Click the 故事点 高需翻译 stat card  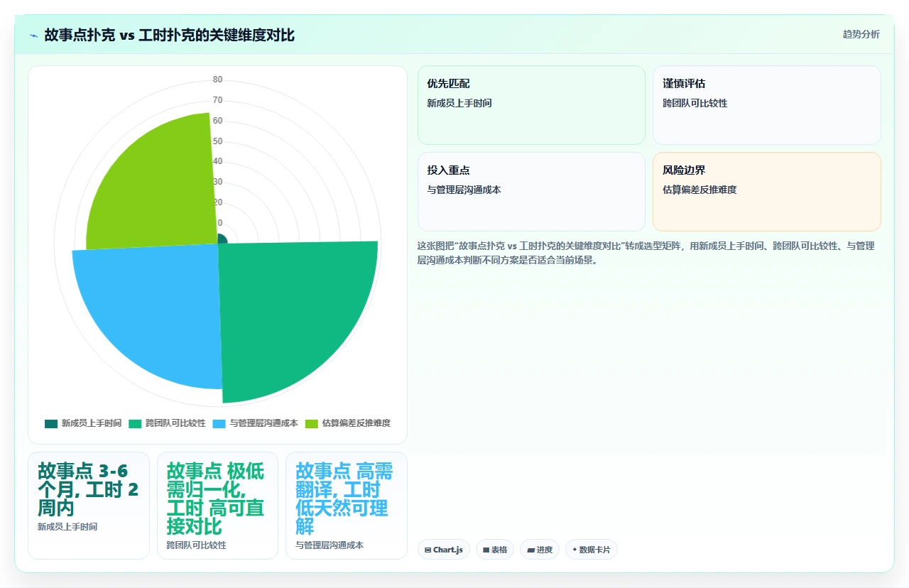[x=347, y=506]
